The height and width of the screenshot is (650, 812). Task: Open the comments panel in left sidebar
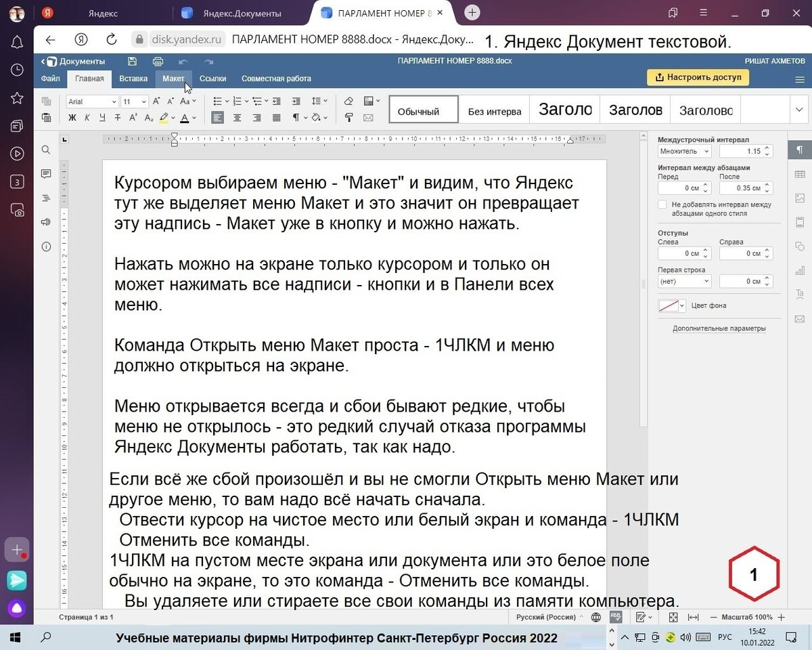click(x=46, y=174)
